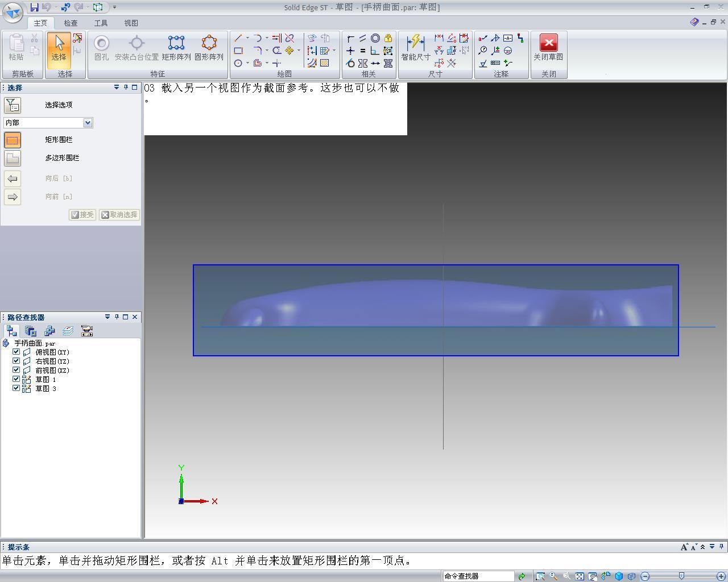Click the zoom in plus button
The image size is (728, 582).
pyautogui.click(x=721, y=576)
